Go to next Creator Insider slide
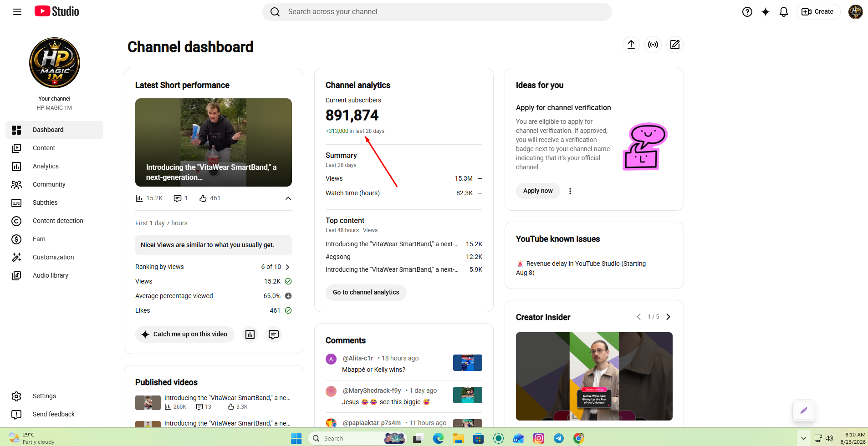The image size is (868, 446). coord(668,317)
